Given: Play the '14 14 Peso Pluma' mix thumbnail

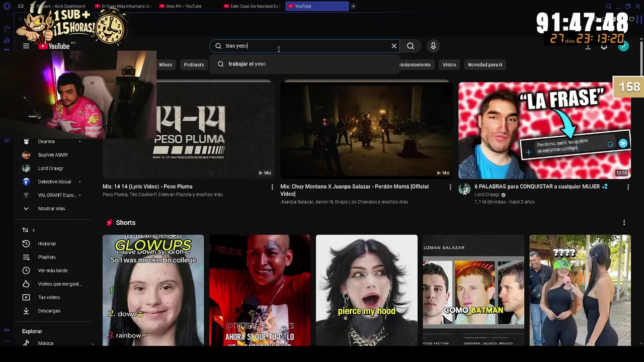Looking at the screenshot, I should tap(189, 130).
